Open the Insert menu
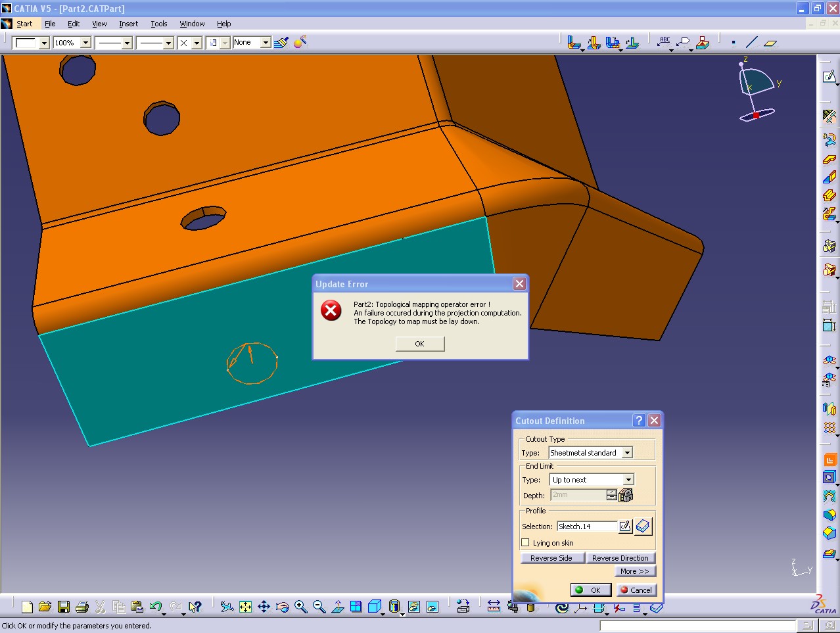 pos(129,24)
